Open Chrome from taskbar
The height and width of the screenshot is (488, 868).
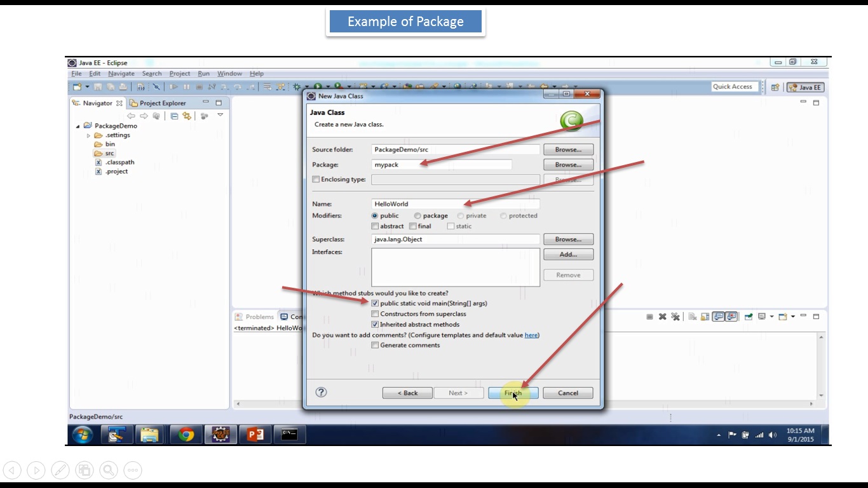[x=186, y=435]
